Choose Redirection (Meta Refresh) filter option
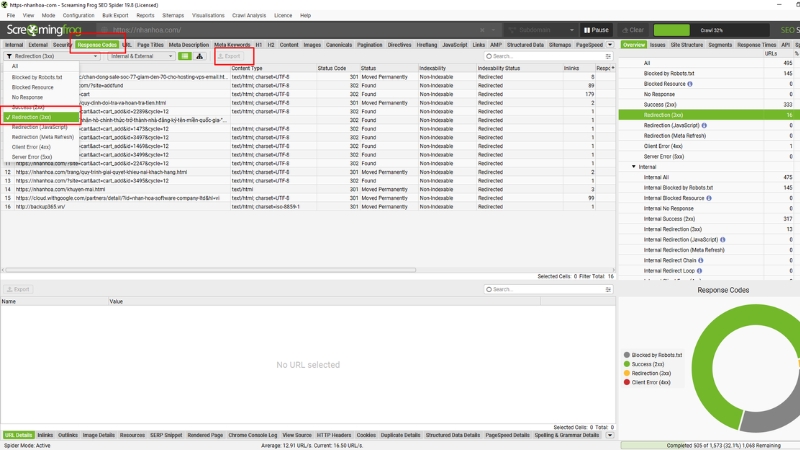Image resolution: width=800 pixels, height=450 pixels. (x=41, y=137)
